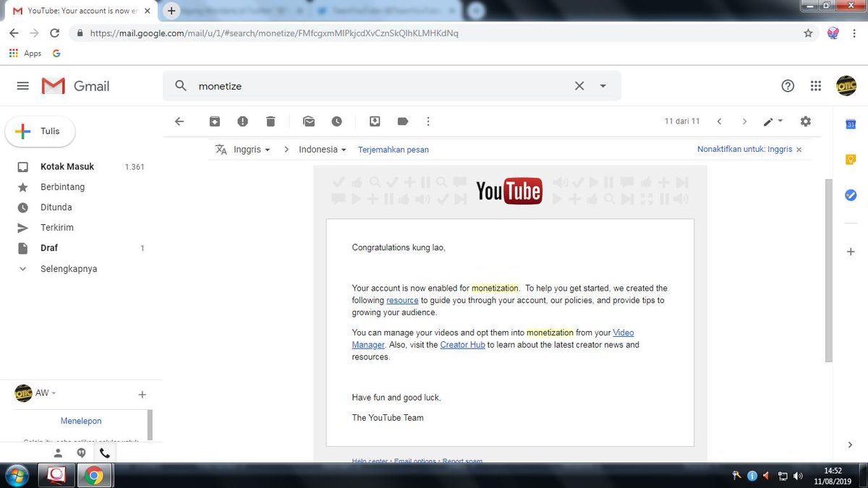This screenshot has width=868, height=488.
Task: Move email to another folder
Action: tap(375, 121)
